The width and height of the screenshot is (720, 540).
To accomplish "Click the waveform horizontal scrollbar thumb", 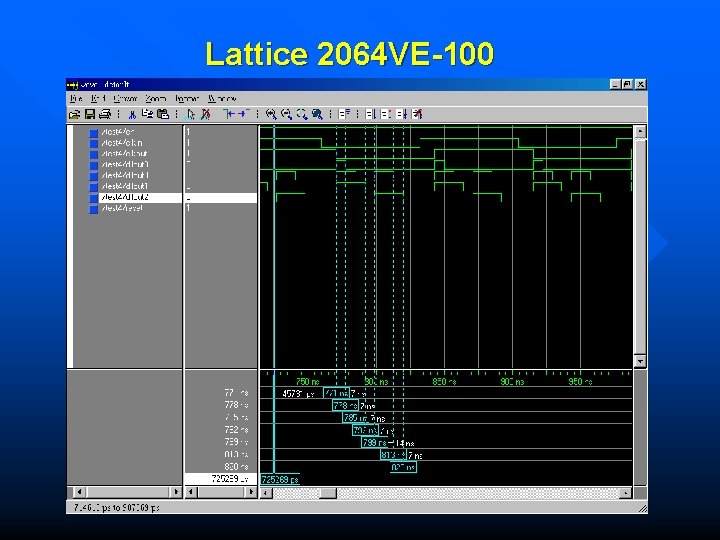I will (x=328, y=493).
